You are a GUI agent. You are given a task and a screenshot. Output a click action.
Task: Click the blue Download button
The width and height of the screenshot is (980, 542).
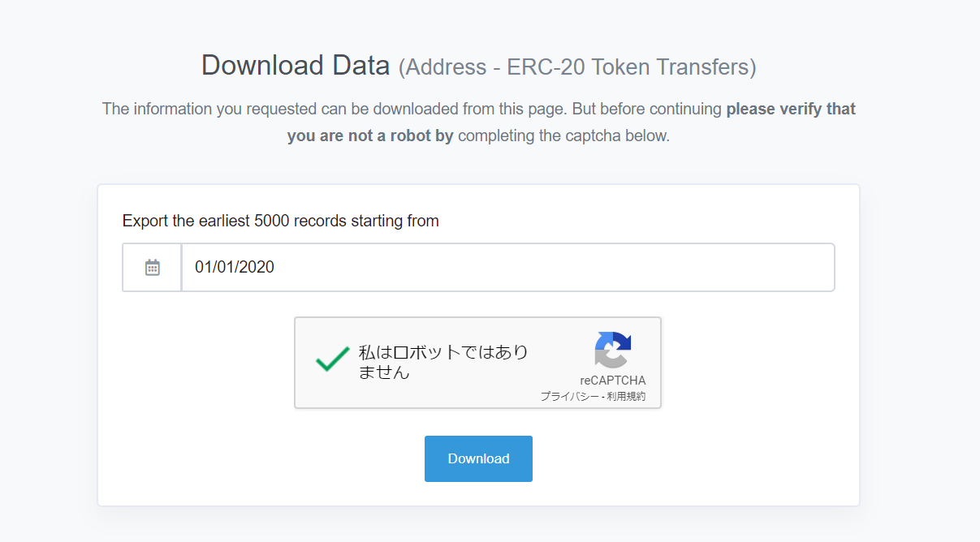[x=478, y=458]
